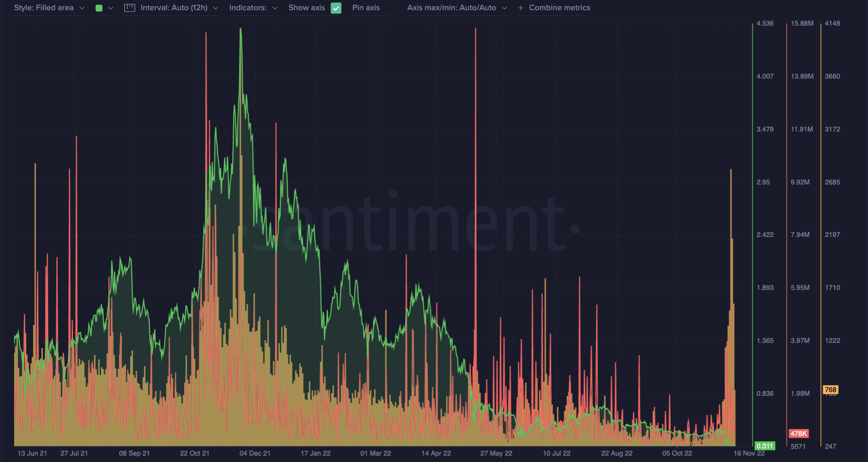The height and width of the screenshot is (462, 868).
Task: Enable the Pin axis checkbox
Action: [x=390, y=8]
